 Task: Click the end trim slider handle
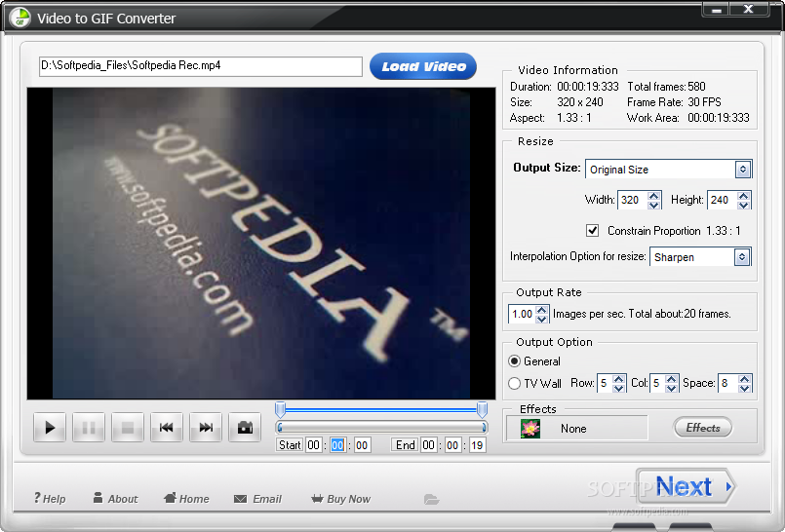482,409
